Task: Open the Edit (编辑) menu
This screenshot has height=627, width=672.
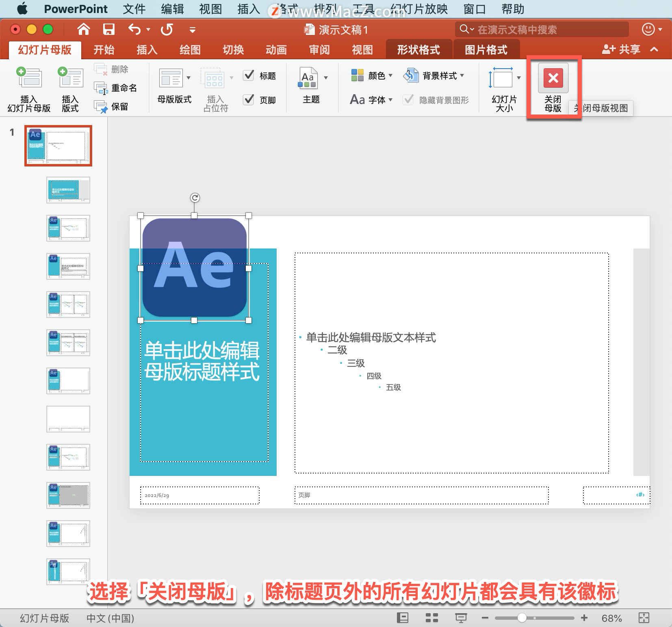Action: [172, 9]
